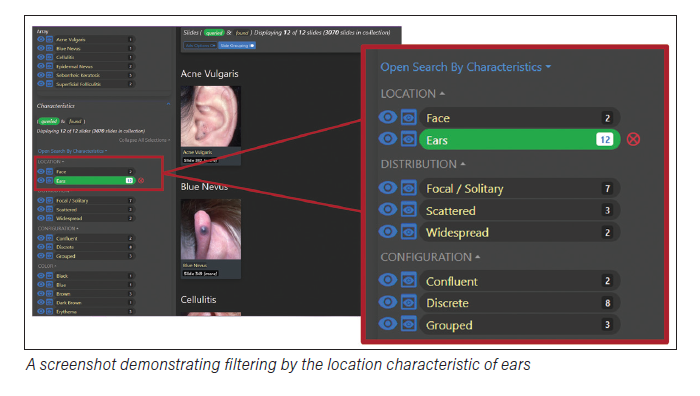Click the Blue Nevus group heading above thumbnail

(204, 187)
